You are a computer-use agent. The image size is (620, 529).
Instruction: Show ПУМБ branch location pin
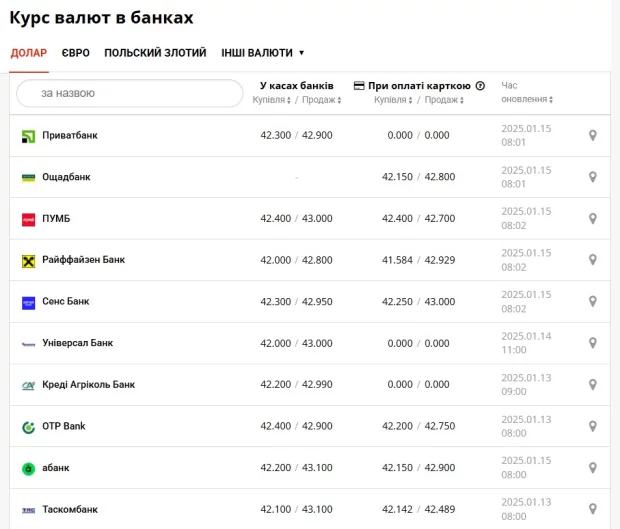(x=592, y=218)
